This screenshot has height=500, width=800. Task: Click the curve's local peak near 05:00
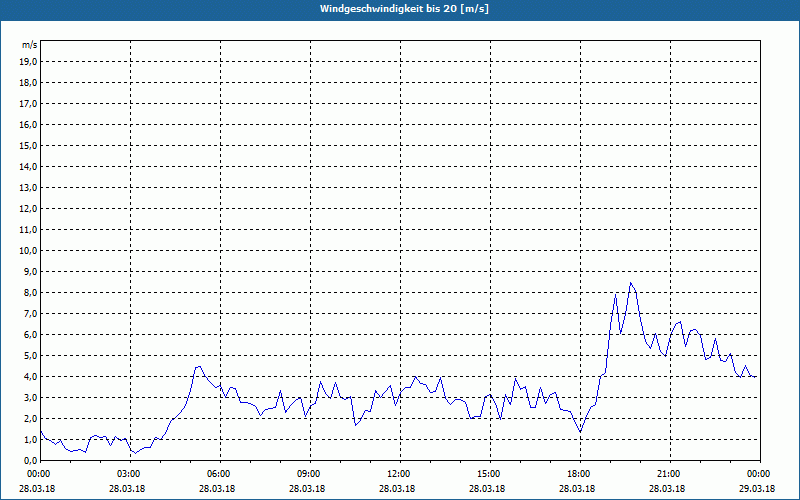(x=199, y=366)
